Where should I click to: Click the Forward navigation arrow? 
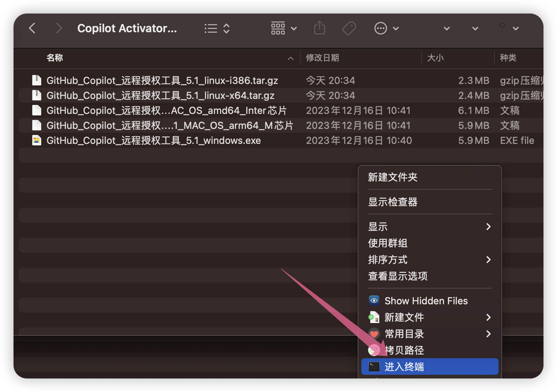[59, 28]
